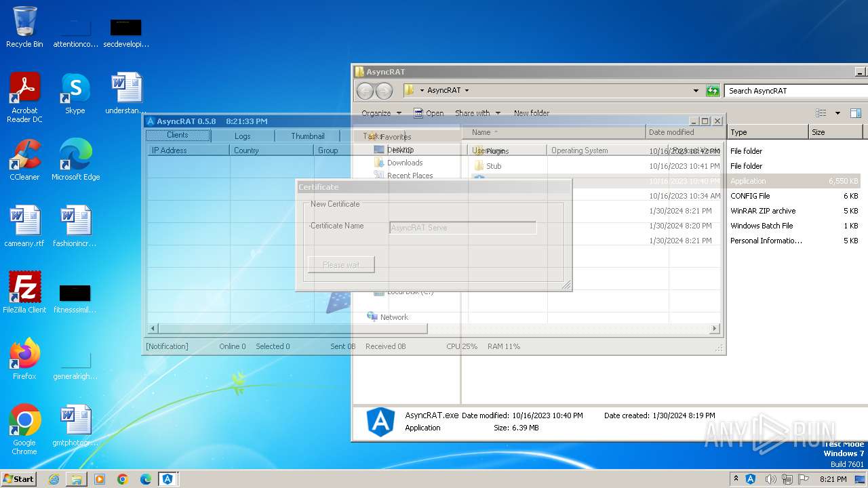The height and width of the screenshot is (488, 868).
Task: Open the fashionincr document icon
Action: point(75,226)
